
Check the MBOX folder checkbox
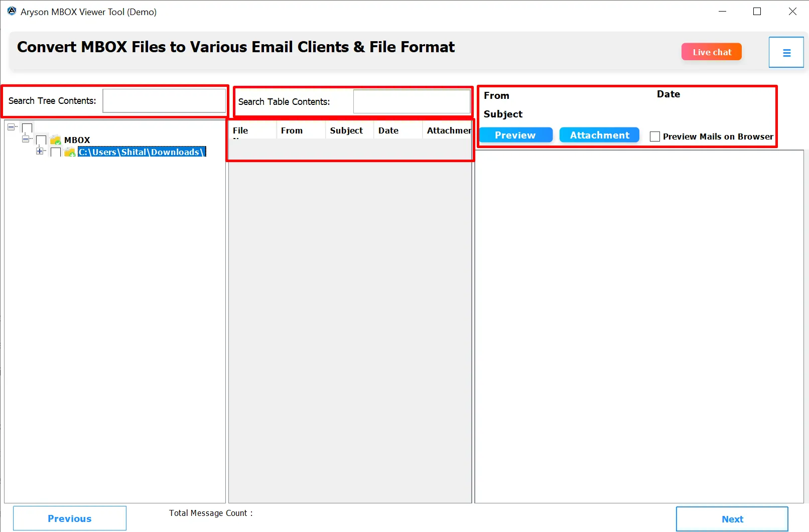(x=42, y=140)
